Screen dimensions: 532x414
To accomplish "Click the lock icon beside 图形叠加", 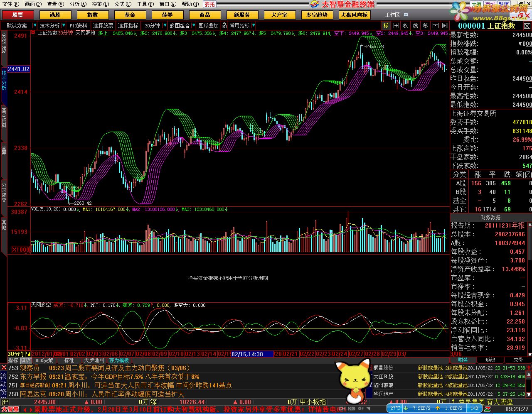I will (x=224, y=25).
